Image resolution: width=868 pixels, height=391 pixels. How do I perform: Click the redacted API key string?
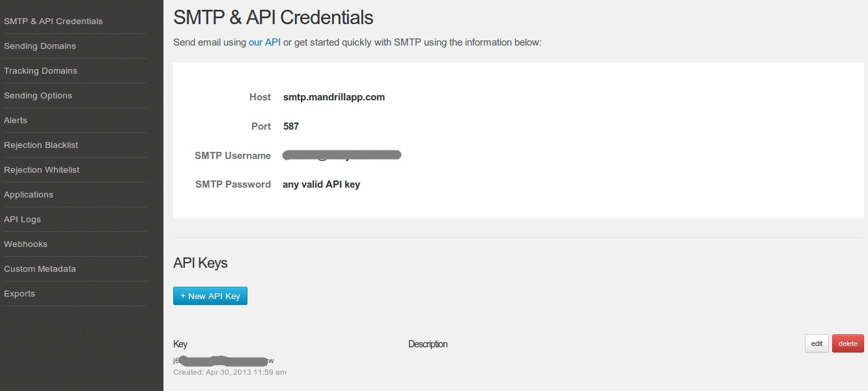223,360
